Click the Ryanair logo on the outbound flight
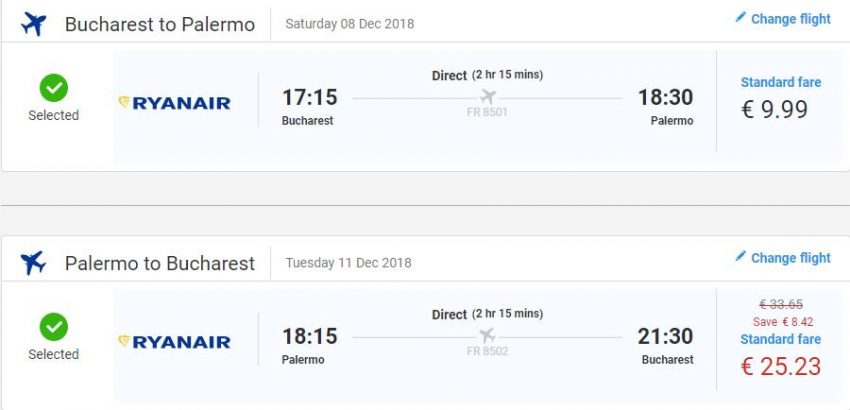The width and height of the screenshot is (850, 410). 175,103
